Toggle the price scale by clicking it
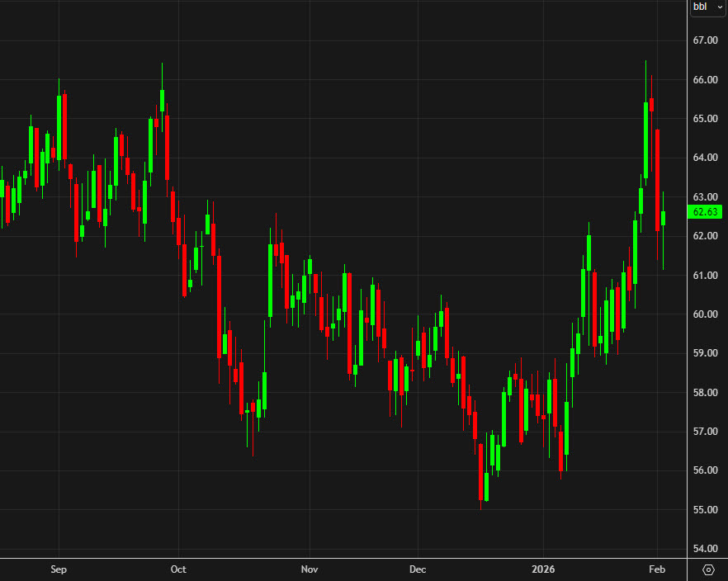728x581 pixels. tap(706, 289)
